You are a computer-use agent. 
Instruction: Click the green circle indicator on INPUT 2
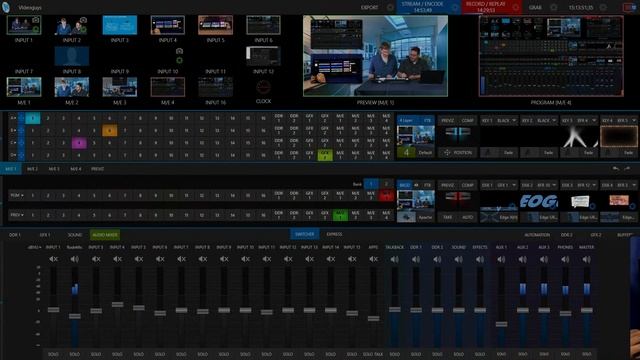84,29
